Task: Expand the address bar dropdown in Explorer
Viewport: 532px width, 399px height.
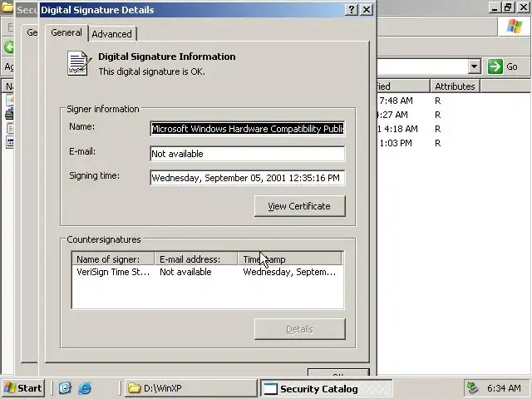Action: click(475, 66)
